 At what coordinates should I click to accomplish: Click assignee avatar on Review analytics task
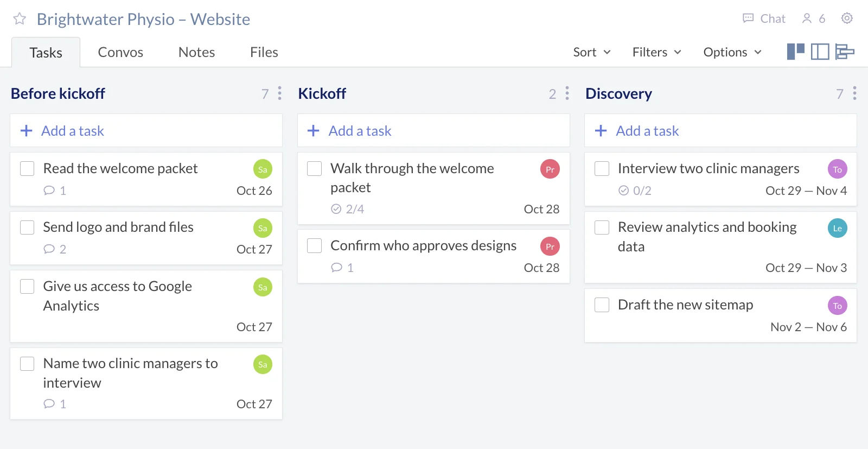point(838,229)
